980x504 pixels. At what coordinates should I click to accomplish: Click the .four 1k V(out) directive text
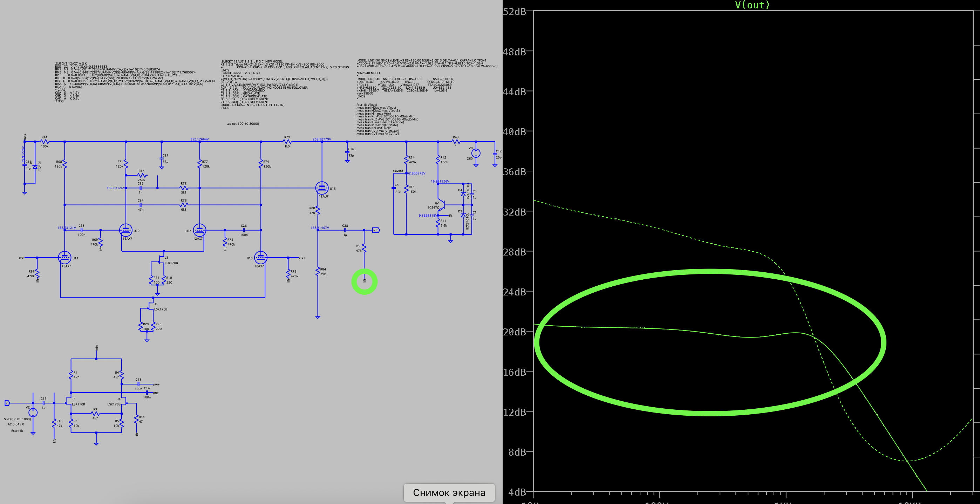[x=366, y=104]
